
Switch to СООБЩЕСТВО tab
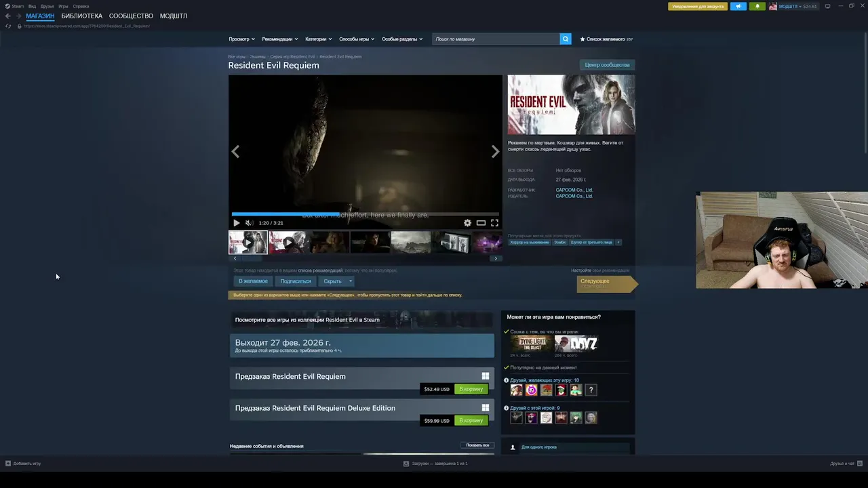tap(131, 16)
